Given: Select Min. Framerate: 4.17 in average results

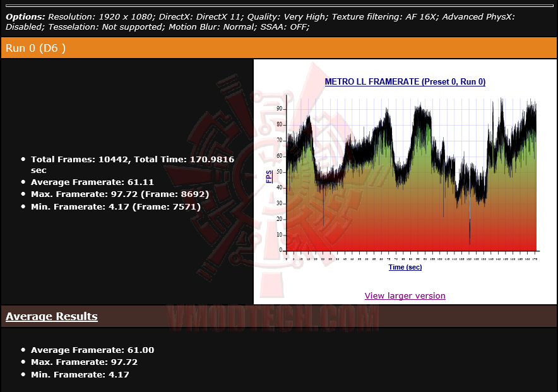Looking at the screenshot, I should click(x=80, y=374).
